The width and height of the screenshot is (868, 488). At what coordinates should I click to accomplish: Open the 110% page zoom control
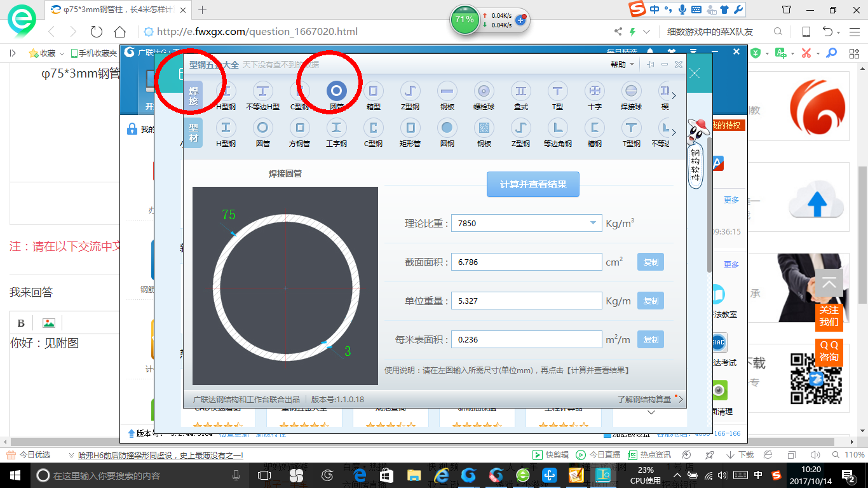848,455
